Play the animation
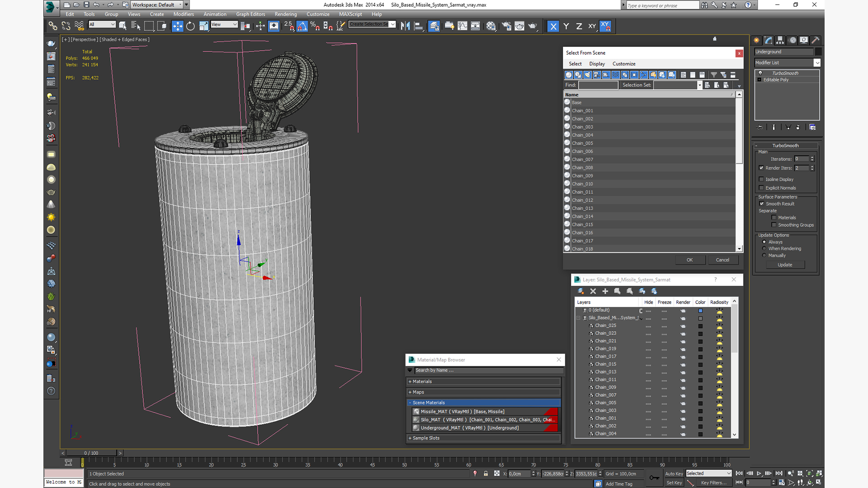The width and height of the screenshot is (868, 488). tap(759, 474)
